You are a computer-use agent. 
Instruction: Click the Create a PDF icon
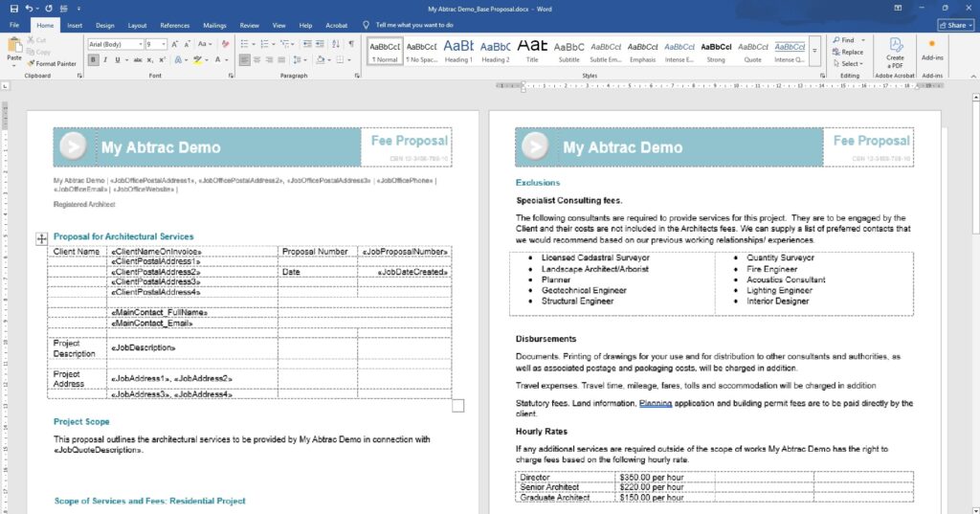tap(895, 51)
